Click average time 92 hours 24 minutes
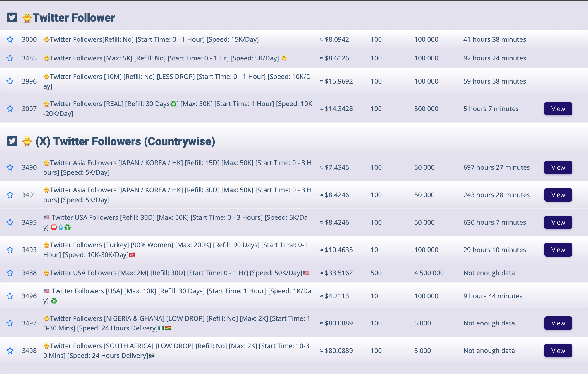588x374 pixels. coord(495,58)
